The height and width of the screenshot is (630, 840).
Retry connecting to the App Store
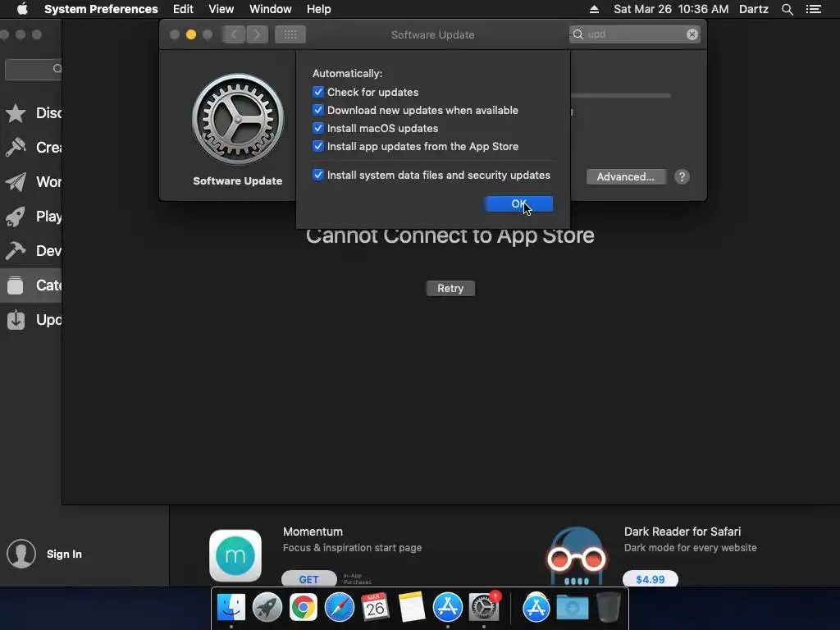[450, 288]
